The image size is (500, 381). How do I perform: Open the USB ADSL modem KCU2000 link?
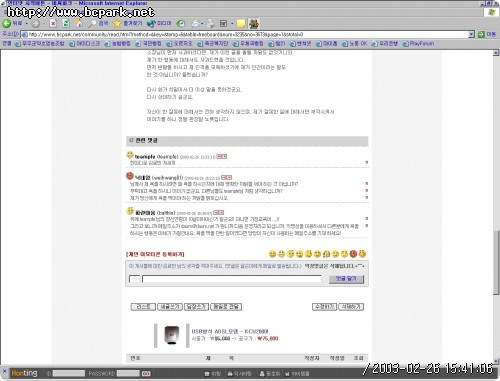pyautogui.click(x=230, y=331)
